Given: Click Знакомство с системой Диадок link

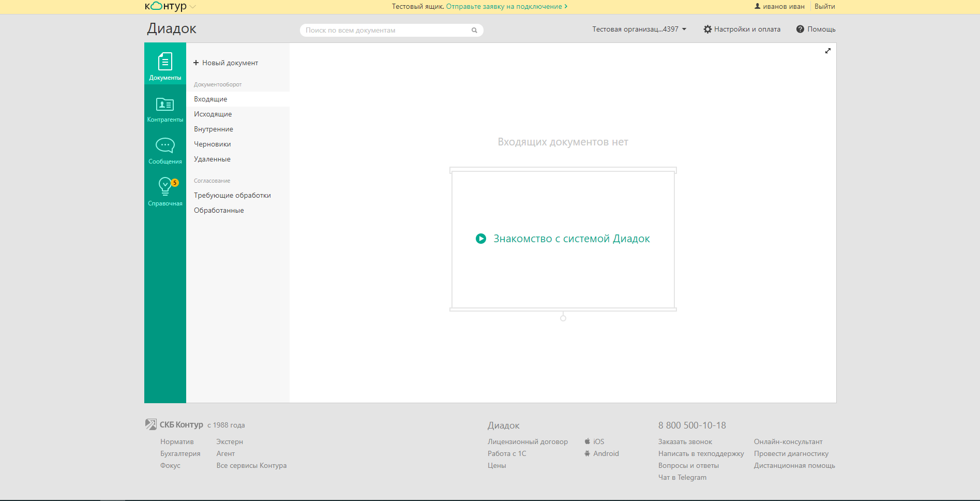Looking at the screenshot, I should pyautogui.click(x=571, y=239).
